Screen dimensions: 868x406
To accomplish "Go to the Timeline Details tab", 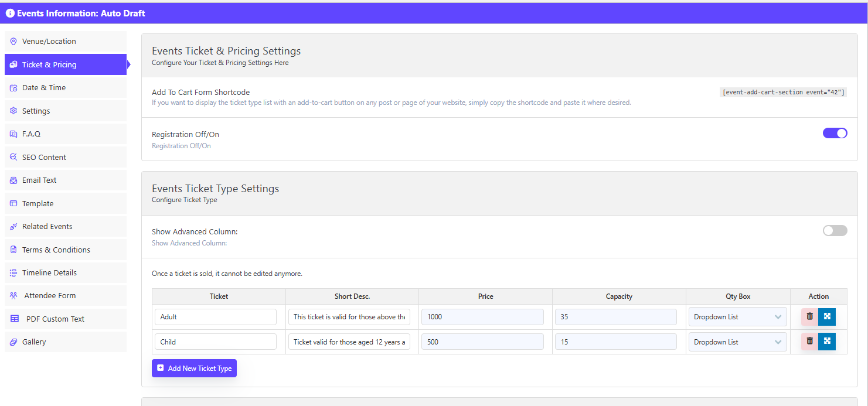I will [49, 273].
